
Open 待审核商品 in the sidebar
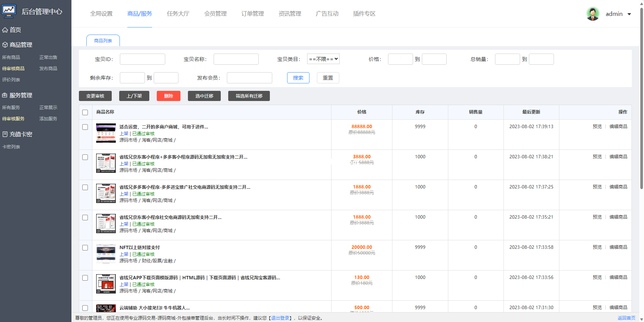(13, 68)
